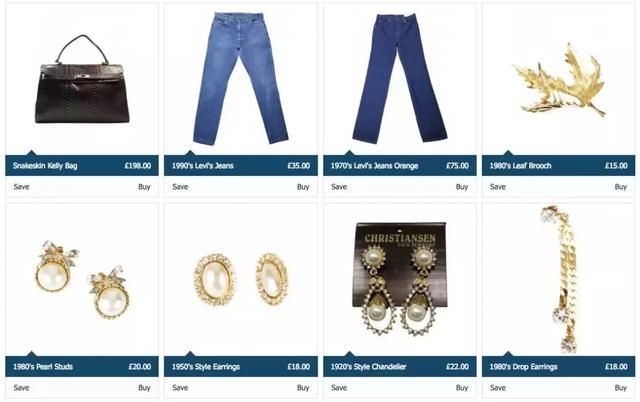Save the 1980's Drop Earrings
Viewport: 640px width, 402px height.
[498, 388]
